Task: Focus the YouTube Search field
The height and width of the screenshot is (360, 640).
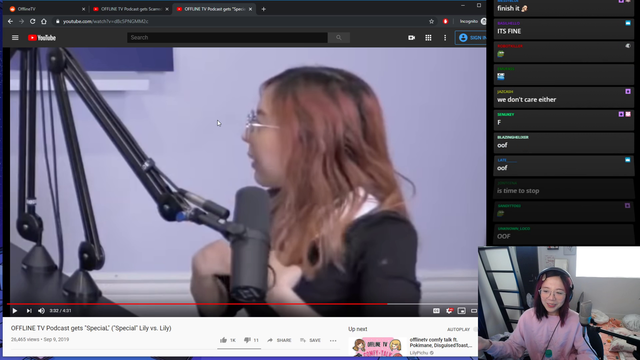Action: click(x=227, y=38)
